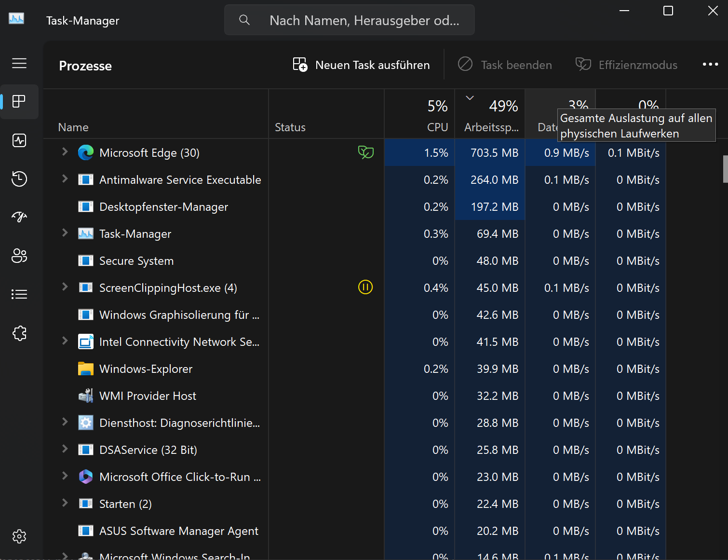Click the search magnifier icon
Screen dimensions: 728x560
click(x=244, y=20)
